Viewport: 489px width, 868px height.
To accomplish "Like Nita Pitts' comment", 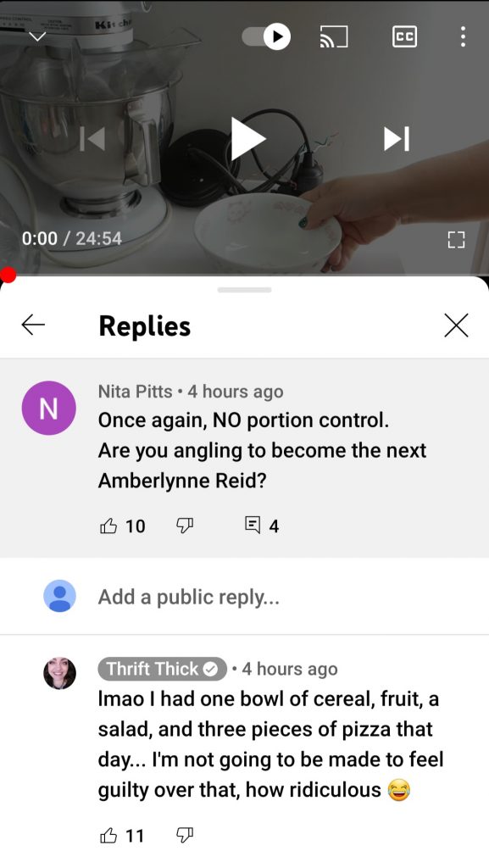I will [x=108, y=526].
